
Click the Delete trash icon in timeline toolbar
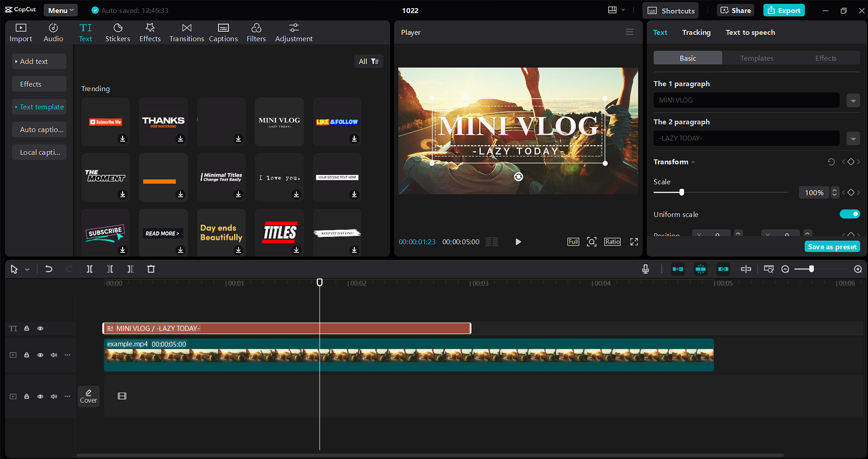(x=151, y=269)
